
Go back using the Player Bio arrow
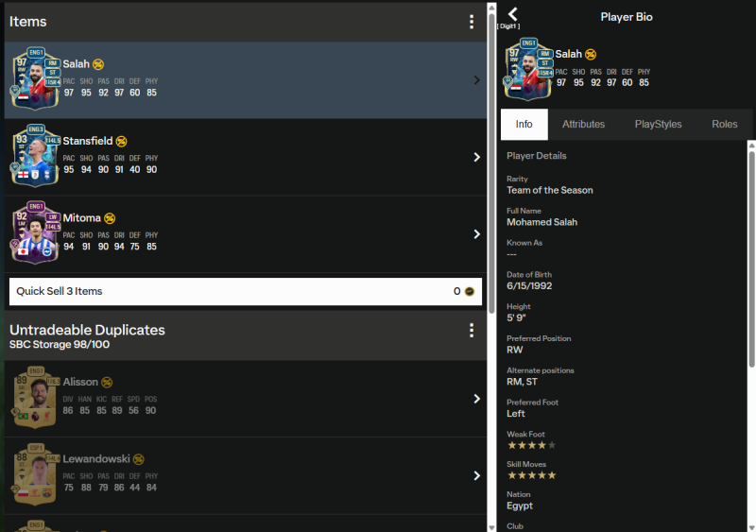[x=512, y=14]
